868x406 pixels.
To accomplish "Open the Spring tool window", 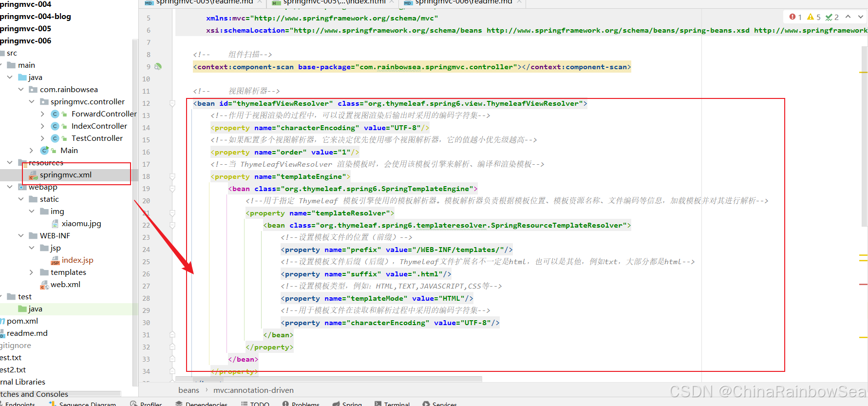I will pyautogui.click(x=347, y=403).
